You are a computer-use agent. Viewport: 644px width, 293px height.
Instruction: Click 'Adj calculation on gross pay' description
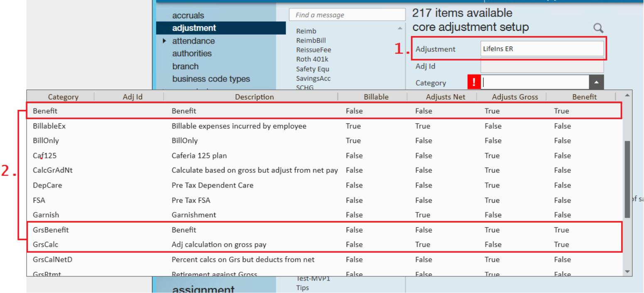219,244
